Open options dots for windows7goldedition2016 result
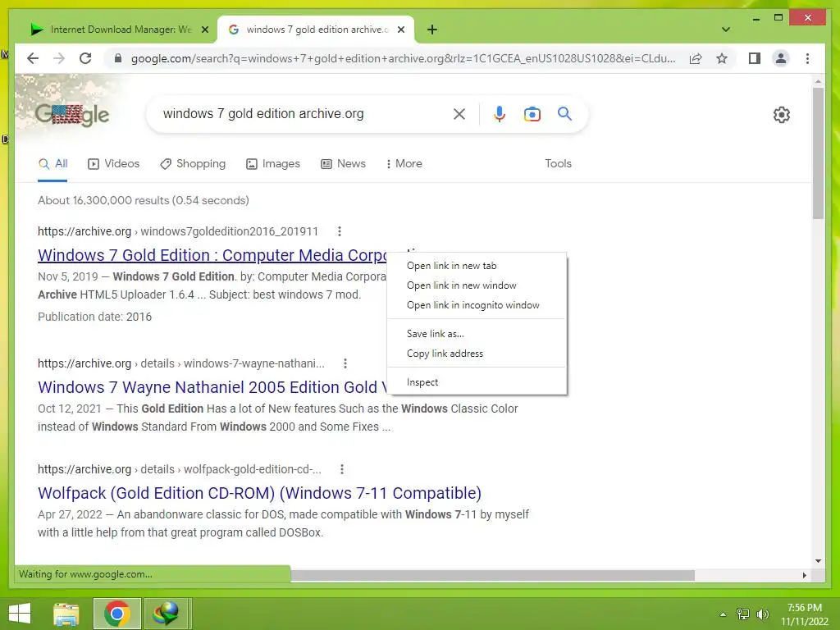 (339, 231)
